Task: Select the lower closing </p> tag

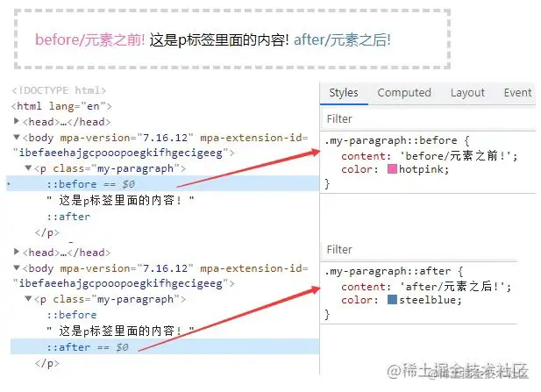Action: point(47,363)
